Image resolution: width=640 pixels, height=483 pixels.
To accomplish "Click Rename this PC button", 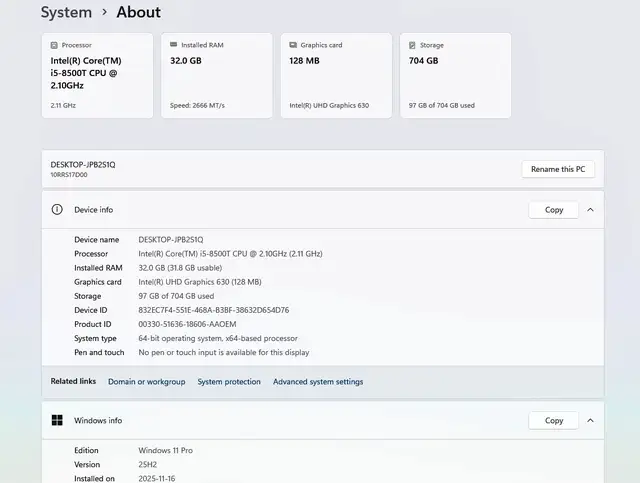I will coord(558,169).
